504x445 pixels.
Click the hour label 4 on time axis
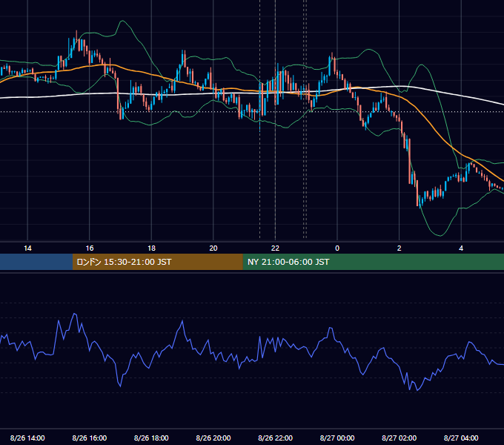pyautogui.click(x=461, y=248)
